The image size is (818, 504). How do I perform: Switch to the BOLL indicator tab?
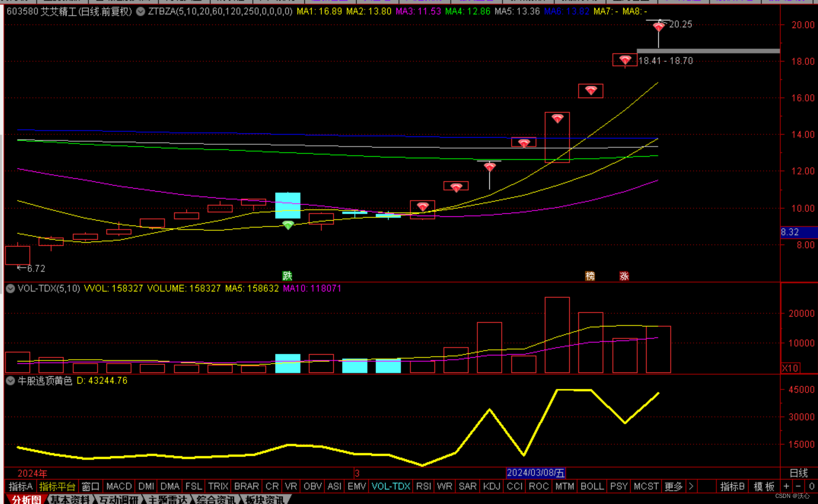pyautogui.click(x=592, y=486)
